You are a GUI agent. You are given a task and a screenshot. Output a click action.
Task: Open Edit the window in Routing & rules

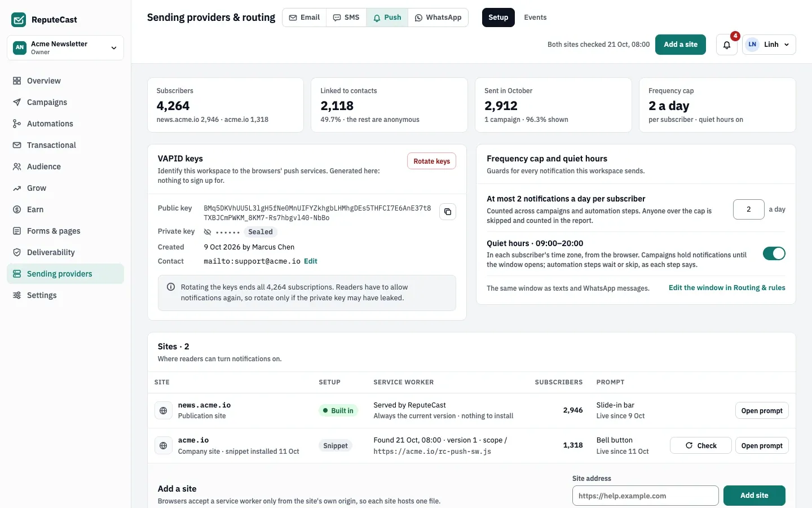(727, 288)
